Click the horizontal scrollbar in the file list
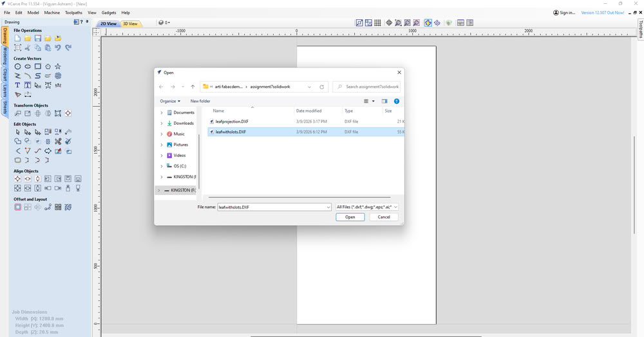The height and width of the screenshot is (337, 644). (x=299, y=197)
